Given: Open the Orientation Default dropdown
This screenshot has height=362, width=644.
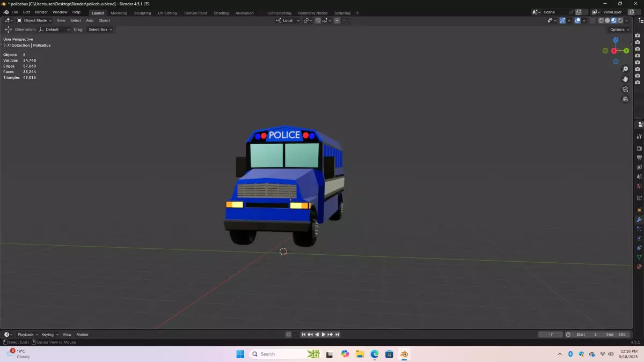Looking at the screenshot, I should [x=54, y=29].
